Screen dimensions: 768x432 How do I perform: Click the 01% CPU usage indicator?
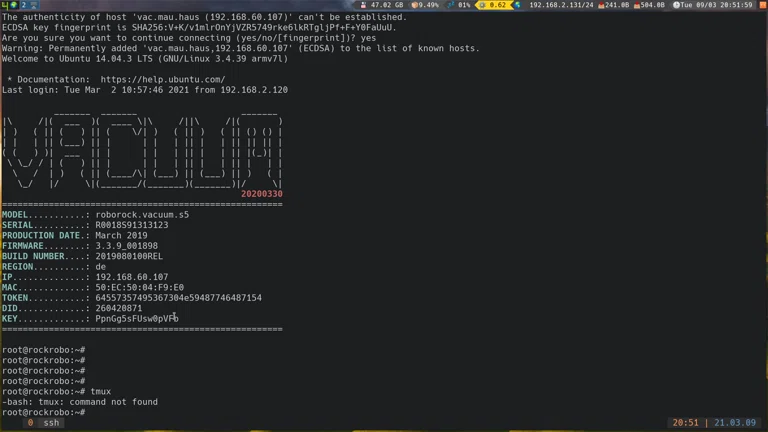[x=460, y=5]
